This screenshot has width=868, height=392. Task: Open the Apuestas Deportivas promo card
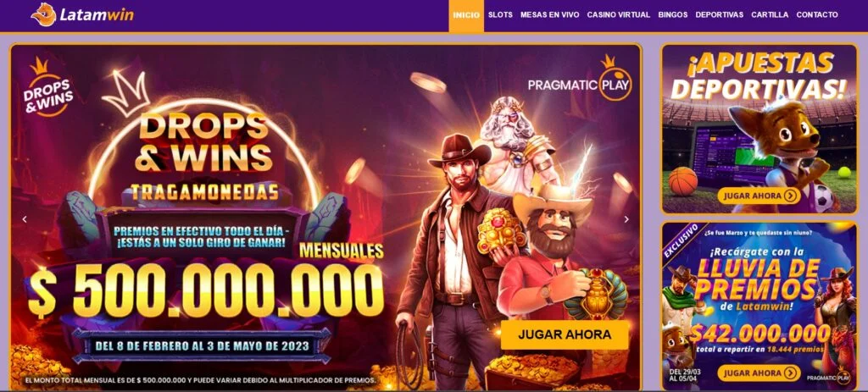(759, 129)
